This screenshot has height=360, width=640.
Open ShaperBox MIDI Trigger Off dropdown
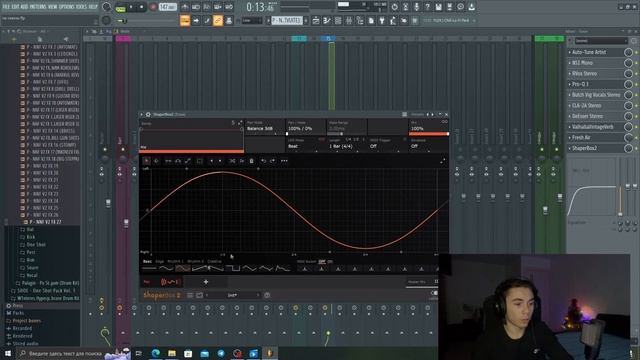pos(387,144)
